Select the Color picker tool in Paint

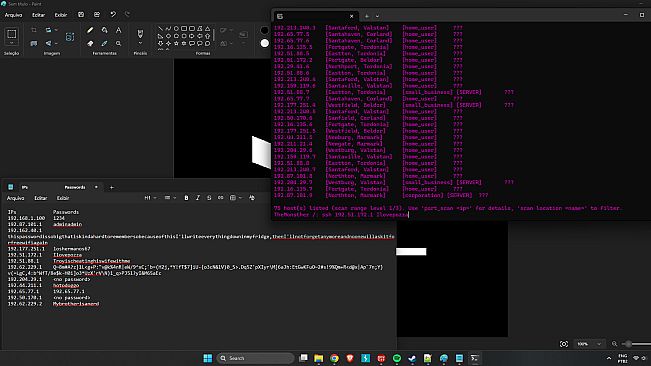pos(105,43)
